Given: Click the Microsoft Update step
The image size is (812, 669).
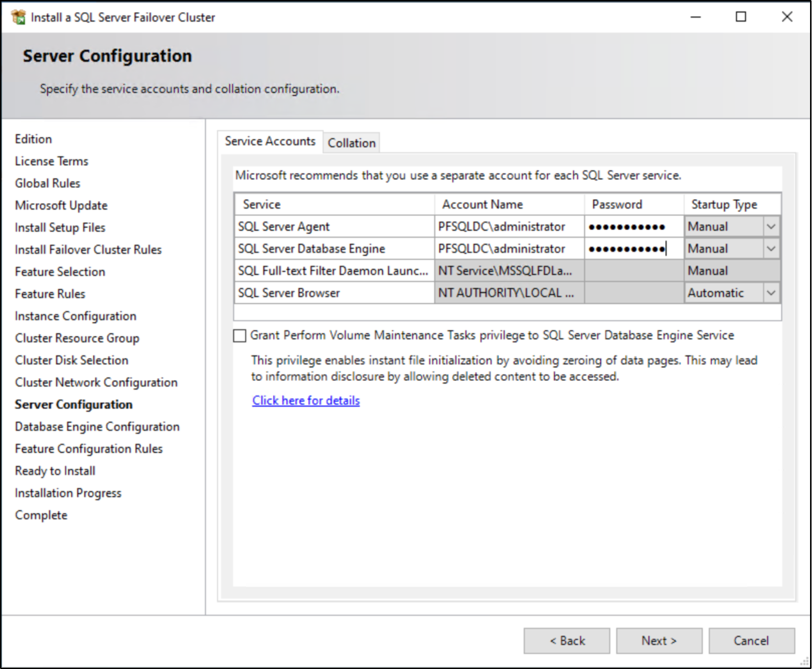Looking at the screenshot, I should click(x=61, y=205).
